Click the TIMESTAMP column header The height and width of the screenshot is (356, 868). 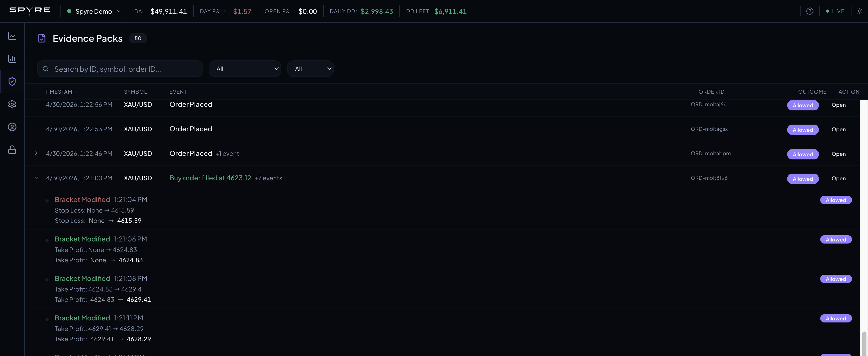pos(60,92)
